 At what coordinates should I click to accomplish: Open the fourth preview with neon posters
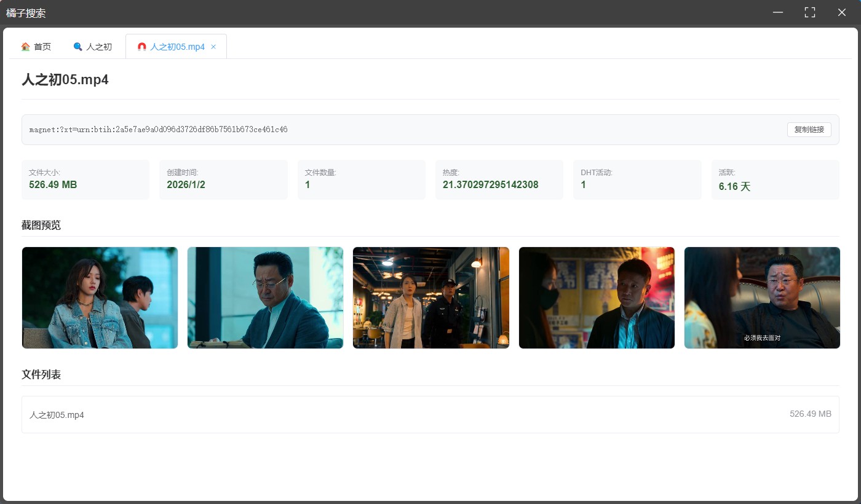pyautogui.click(x=597, y=297)
